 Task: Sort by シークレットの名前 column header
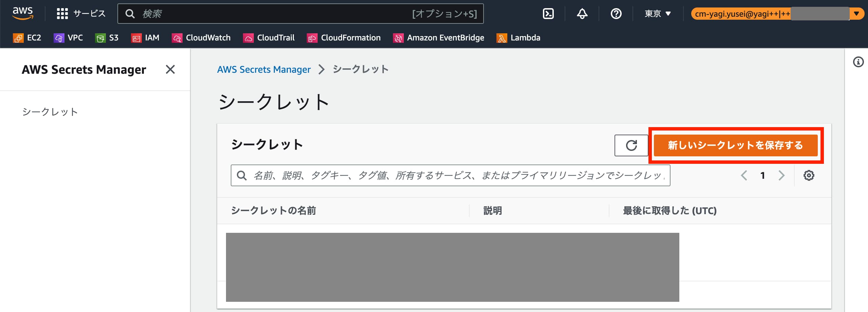(273, 211)
